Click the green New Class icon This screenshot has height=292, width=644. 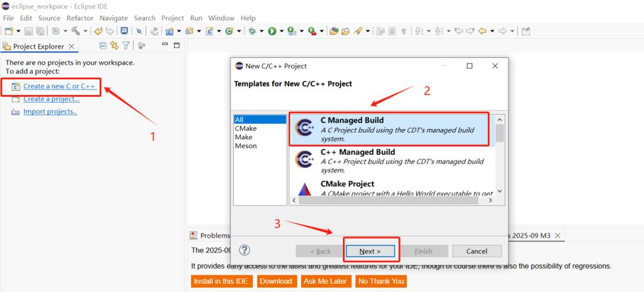229,31
